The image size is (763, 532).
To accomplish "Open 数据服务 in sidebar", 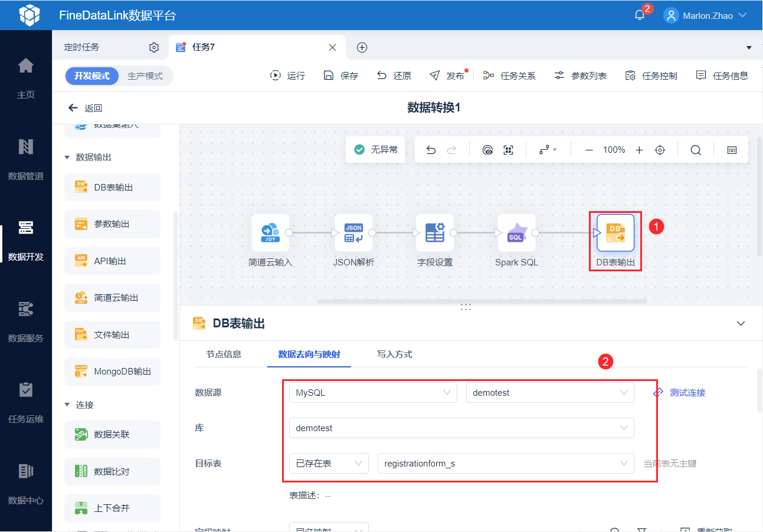I will tap(26, 321).
